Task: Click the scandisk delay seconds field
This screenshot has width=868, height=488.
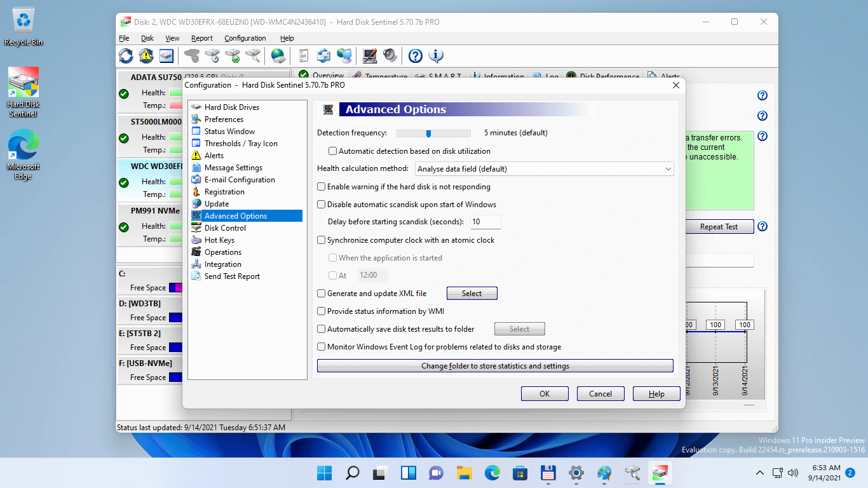Action: [x=485, y=222]
